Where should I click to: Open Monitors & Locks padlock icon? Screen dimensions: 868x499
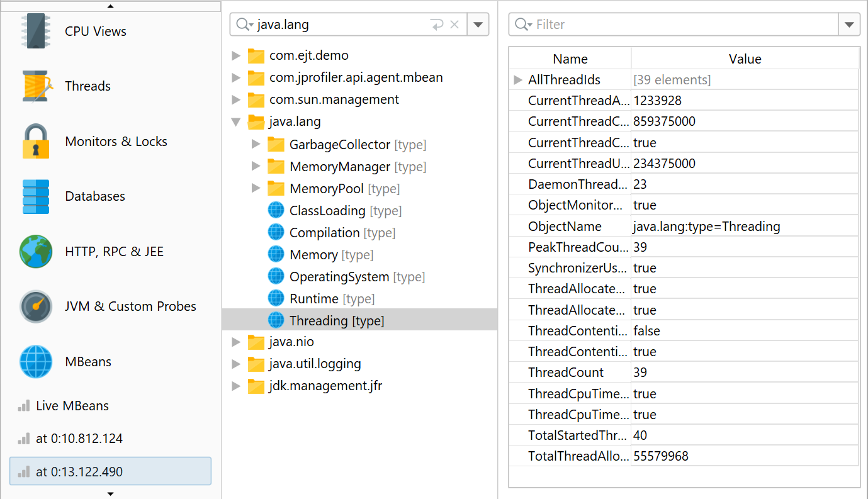pos(35,141)
